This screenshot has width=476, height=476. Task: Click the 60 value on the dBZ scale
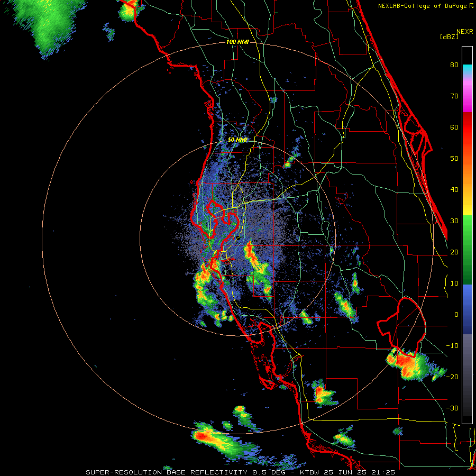click(x=454, y=127)
